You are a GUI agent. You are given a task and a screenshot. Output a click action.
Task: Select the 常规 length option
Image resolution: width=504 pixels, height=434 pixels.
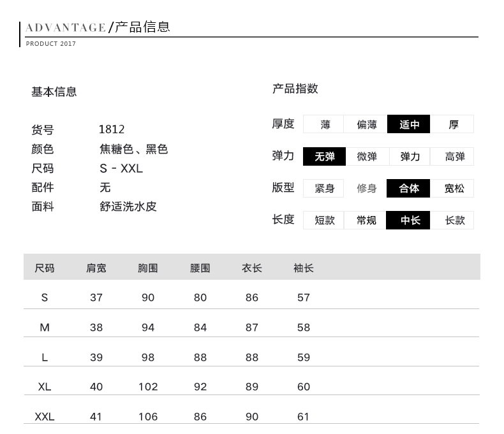(x=366, y=220)
